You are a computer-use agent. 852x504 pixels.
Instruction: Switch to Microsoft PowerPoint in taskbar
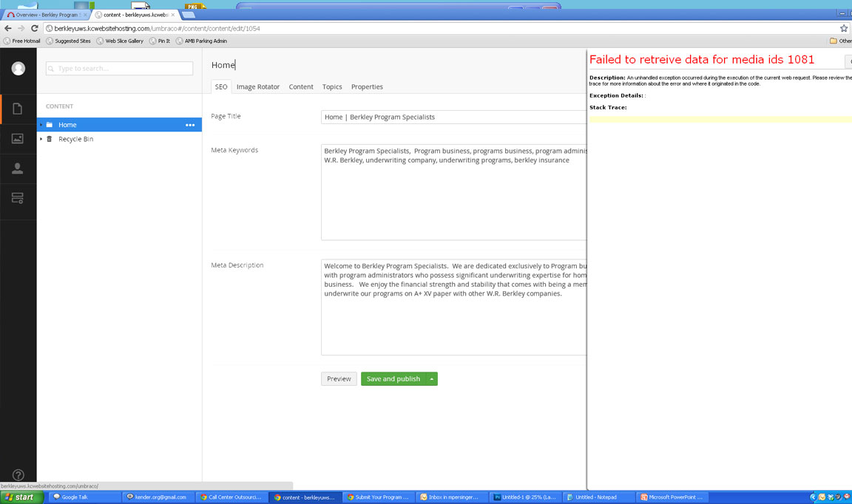coord(673,497)
